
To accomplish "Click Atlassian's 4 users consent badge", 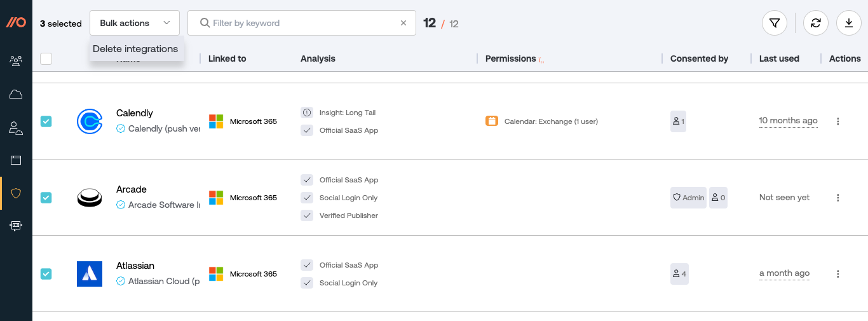I will 679,274.
